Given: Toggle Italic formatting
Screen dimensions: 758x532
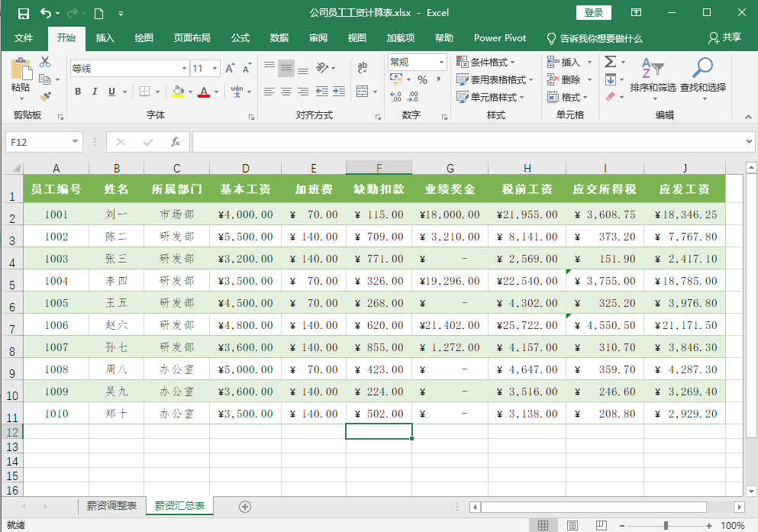Looking at the screenshot, I should pos(95,92).
